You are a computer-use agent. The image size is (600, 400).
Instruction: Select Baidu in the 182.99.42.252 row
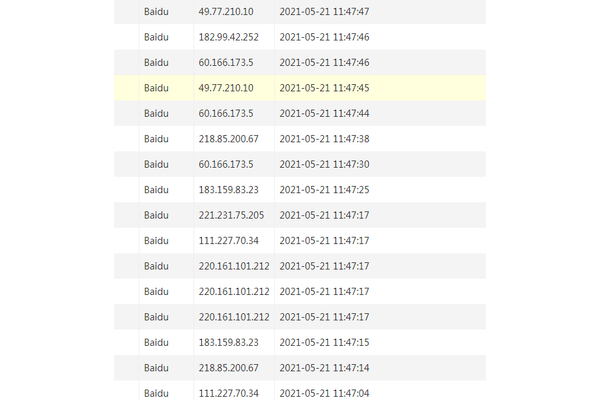(x=156, y=37)
